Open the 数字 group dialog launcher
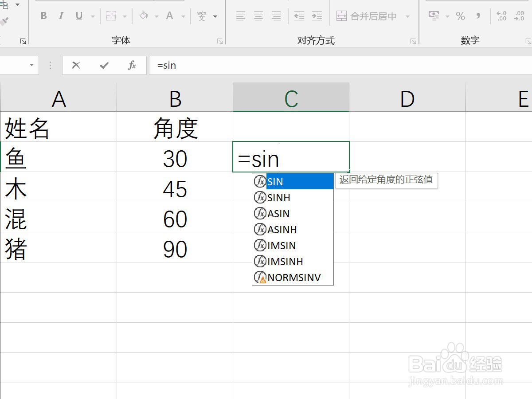The image size is (532, 399). (x=529, y=40)
